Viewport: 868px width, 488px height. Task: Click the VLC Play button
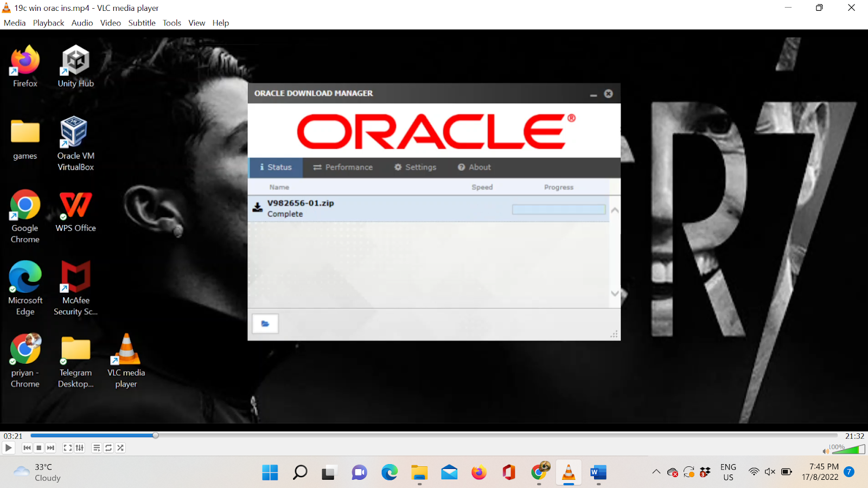pos(9,448)
